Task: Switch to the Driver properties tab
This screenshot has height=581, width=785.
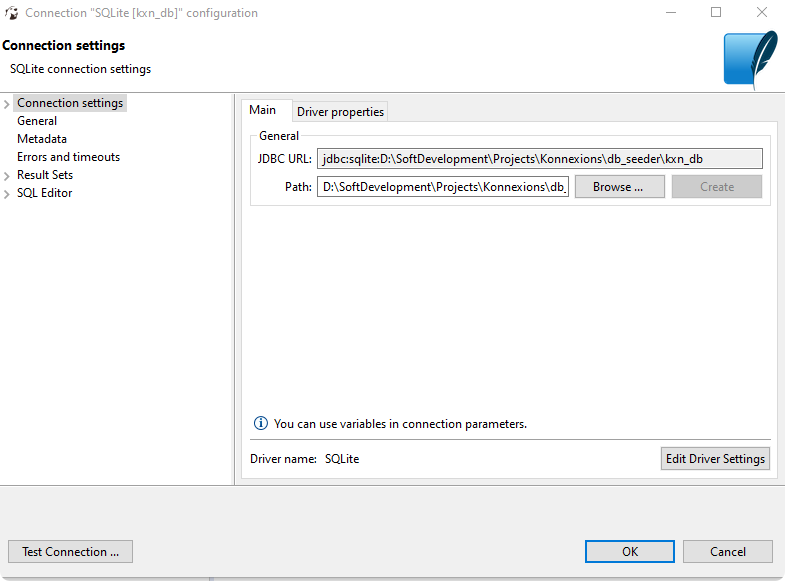Action: tap(340, 112)
